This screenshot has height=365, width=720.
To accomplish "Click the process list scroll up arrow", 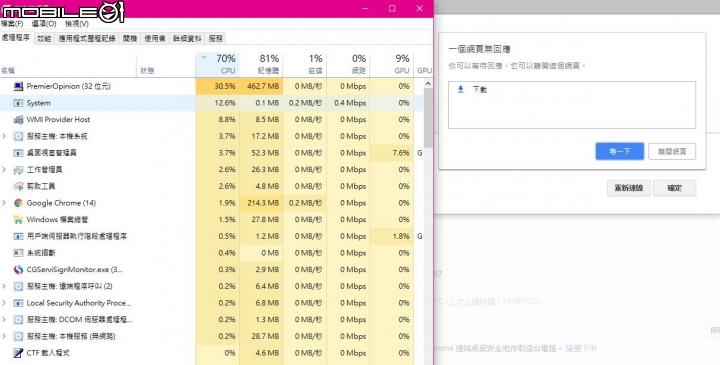I will click(x=428, y=84).
